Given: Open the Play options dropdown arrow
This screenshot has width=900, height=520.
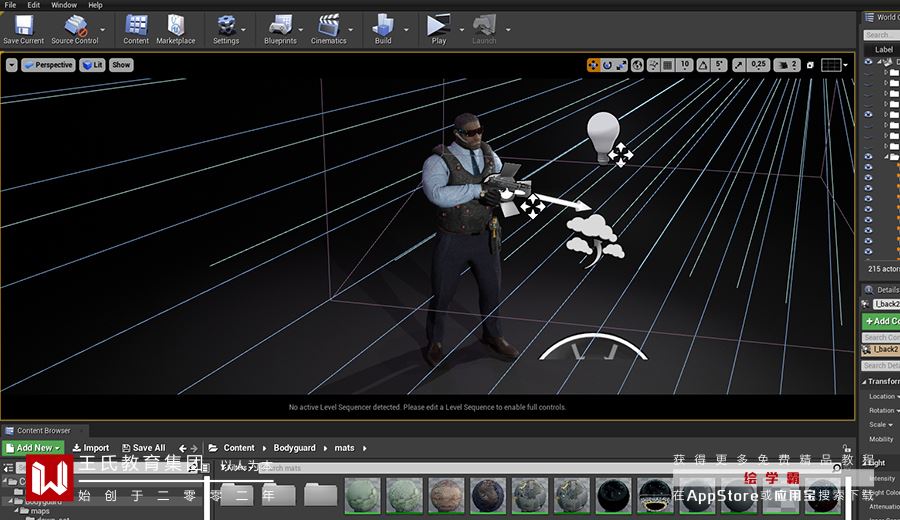Looking at the screenshot, I should point(461,29).
